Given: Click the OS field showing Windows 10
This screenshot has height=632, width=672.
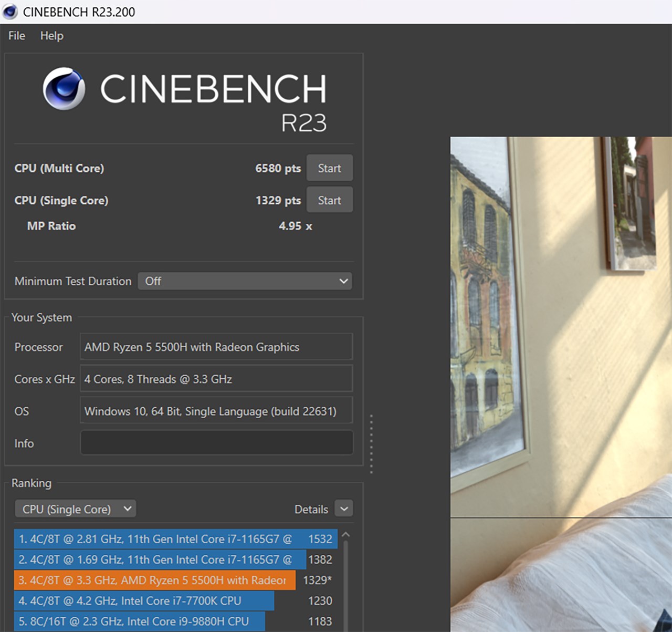Looking at the screenshot, I should [x=216, y=410].
